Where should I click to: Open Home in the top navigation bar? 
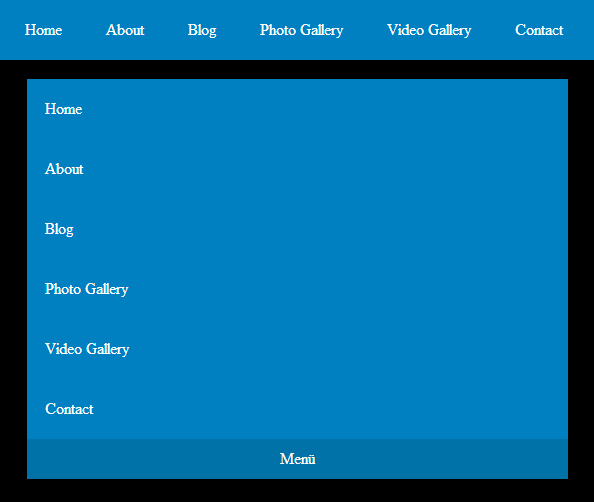click(x=43, y=30)
